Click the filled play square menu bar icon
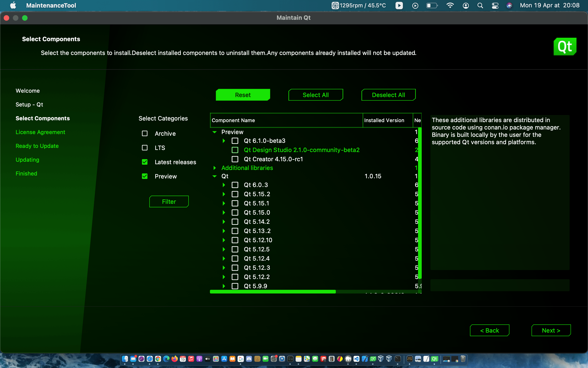Viewport: 588px width, 368px height. coord(399,5)
